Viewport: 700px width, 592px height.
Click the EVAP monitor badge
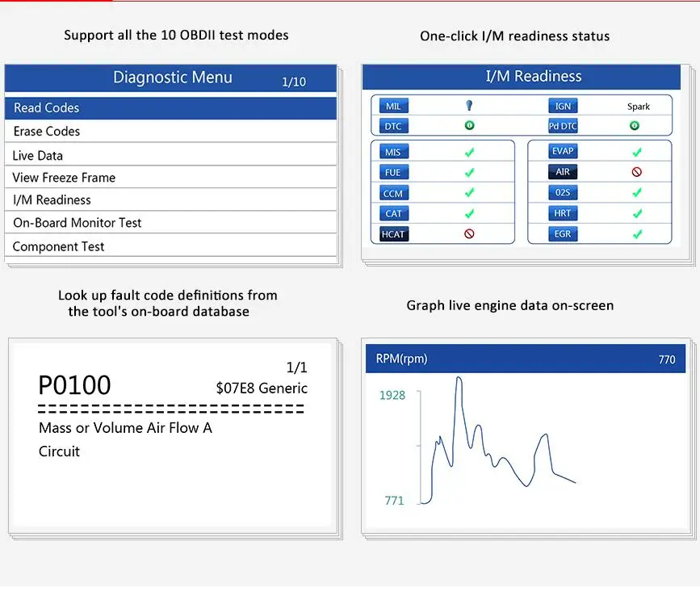(x=563, y=151)
